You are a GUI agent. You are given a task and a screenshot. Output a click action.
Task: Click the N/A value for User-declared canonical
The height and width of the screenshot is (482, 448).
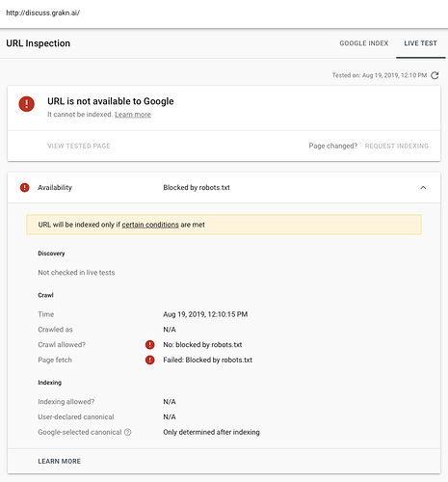170,416
